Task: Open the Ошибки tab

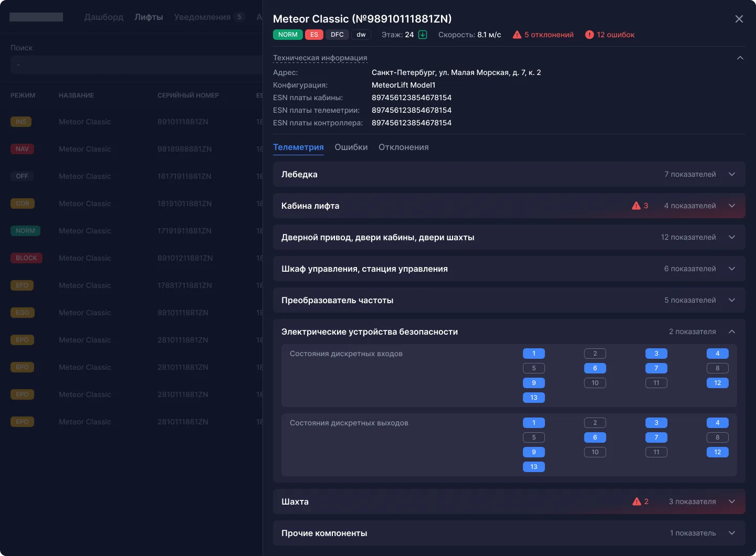Action: click(x=351, y=147)
